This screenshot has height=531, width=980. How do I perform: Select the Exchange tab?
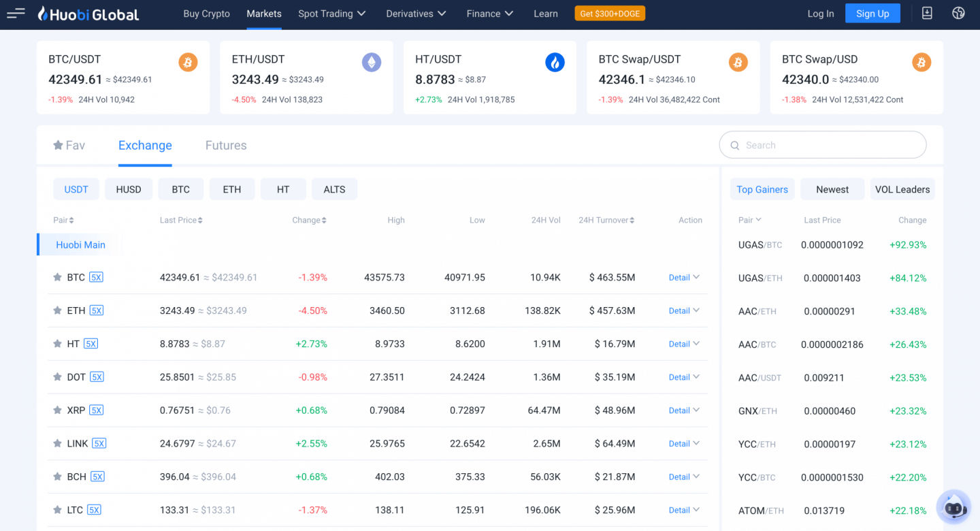(x=145, y=145)
